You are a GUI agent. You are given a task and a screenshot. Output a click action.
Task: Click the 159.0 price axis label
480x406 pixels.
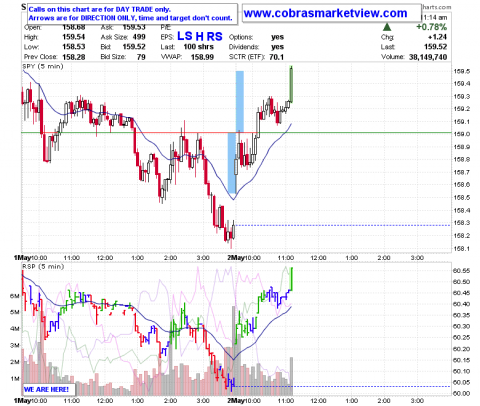(x=461, y=134)
